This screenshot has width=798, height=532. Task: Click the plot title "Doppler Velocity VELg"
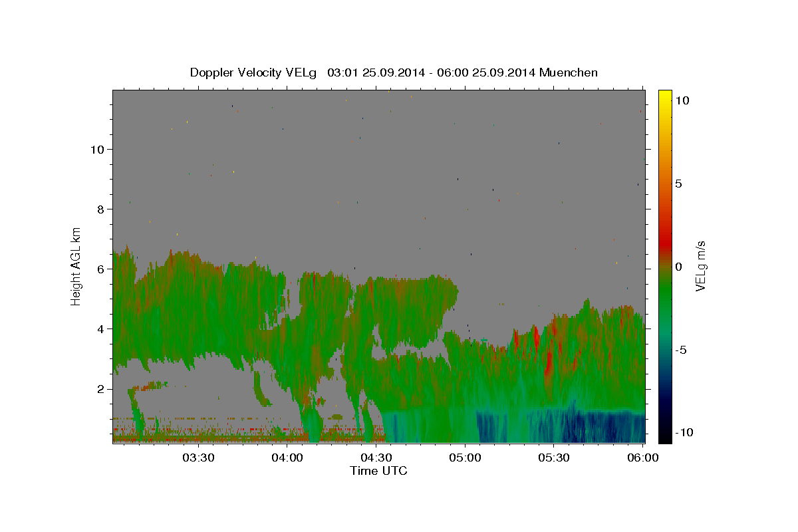[x=255, y=72]
